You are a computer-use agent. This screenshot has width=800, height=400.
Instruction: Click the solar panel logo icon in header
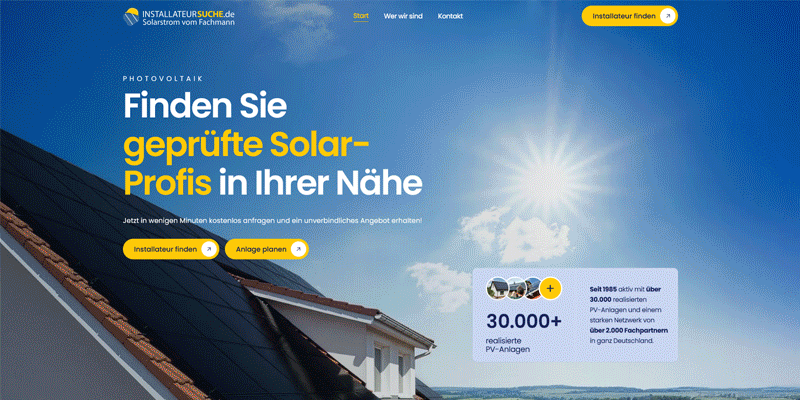[x=131, y=16]
